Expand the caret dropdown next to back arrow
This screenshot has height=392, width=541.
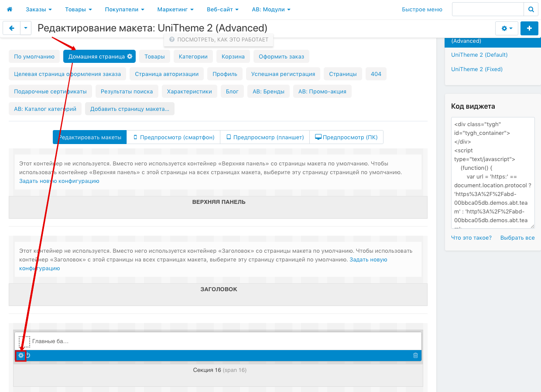(26, 28)
